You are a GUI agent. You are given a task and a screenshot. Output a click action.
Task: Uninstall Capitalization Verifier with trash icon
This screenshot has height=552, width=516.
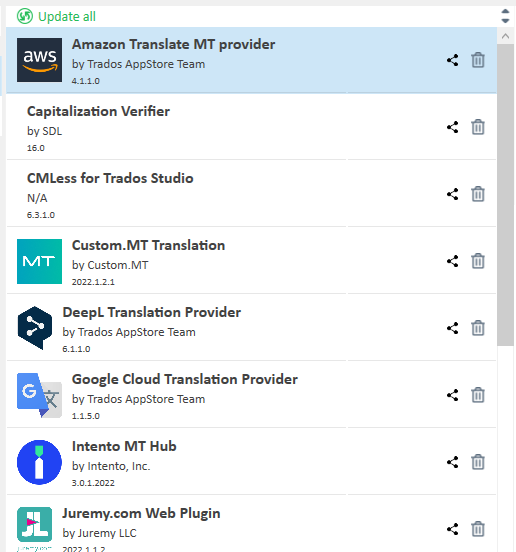pyautogui.click(x=478, y=127)
